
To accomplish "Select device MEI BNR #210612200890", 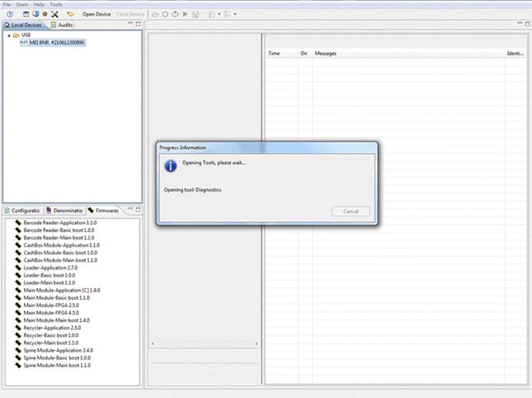I will [x=53, y=43].
